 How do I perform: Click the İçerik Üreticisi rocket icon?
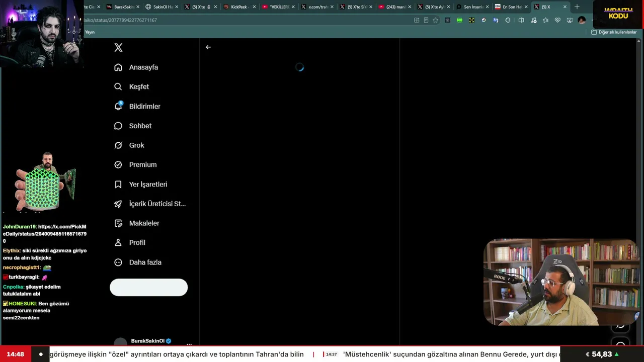tap(118, 204)
